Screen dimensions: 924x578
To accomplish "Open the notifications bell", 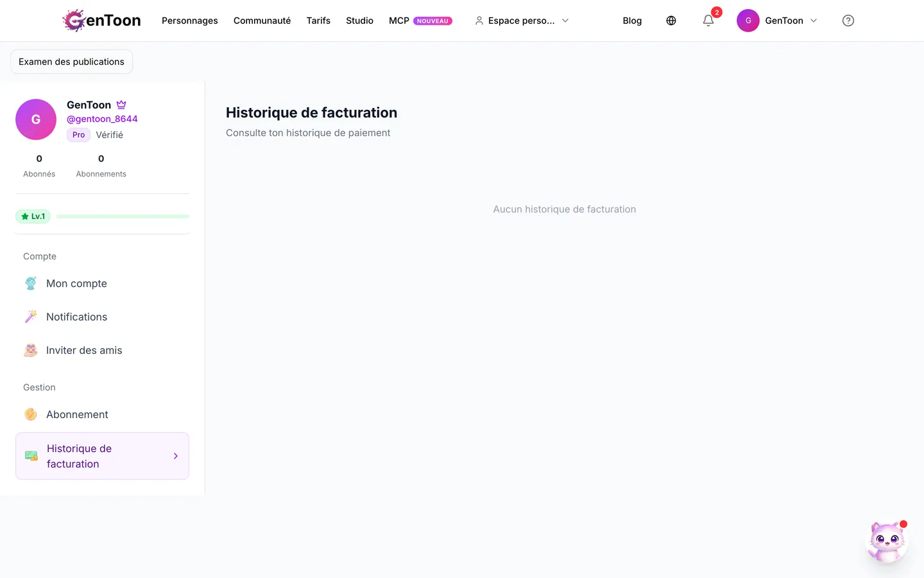I will point(708,21).
